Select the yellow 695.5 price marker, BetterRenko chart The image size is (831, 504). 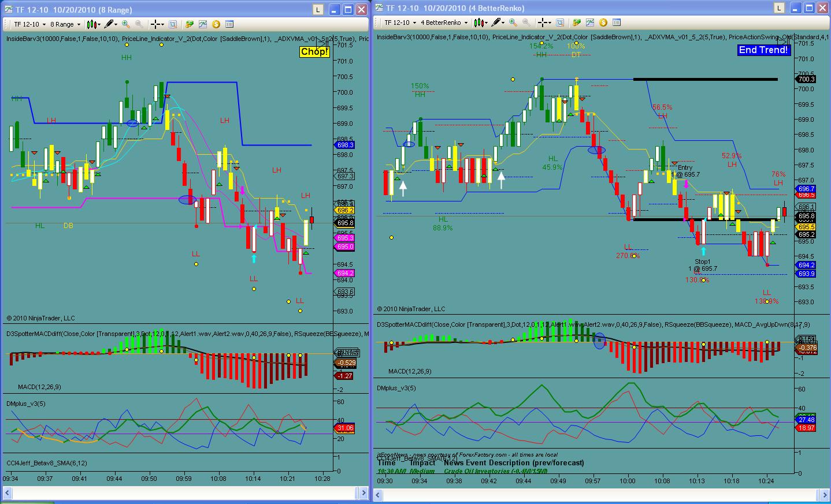coord(806,227)
